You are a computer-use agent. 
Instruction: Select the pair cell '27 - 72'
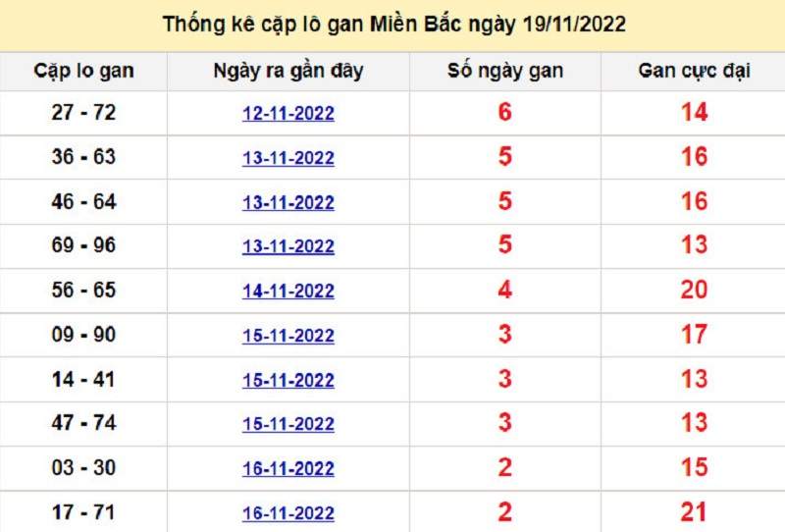(83, 112)
